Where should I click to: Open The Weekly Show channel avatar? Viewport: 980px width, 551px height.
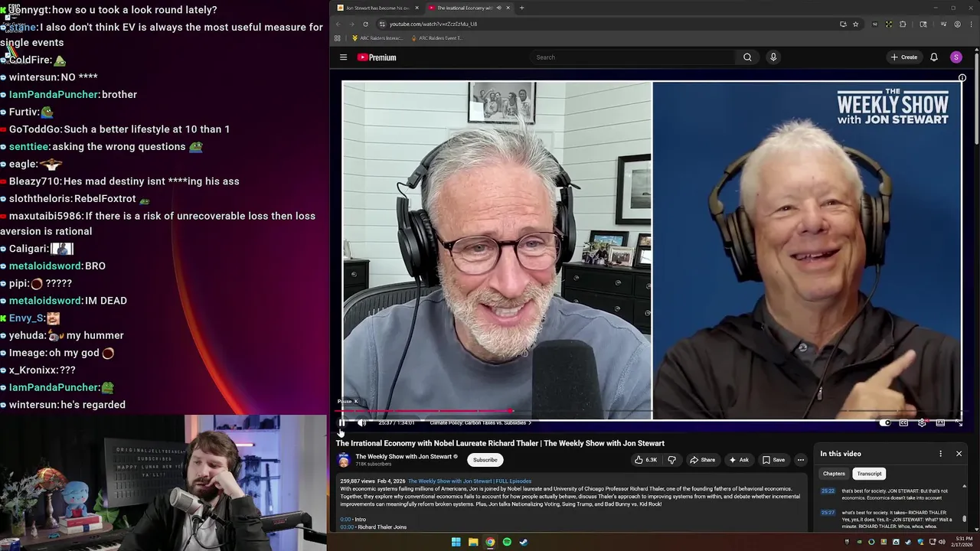coord(344,460)
